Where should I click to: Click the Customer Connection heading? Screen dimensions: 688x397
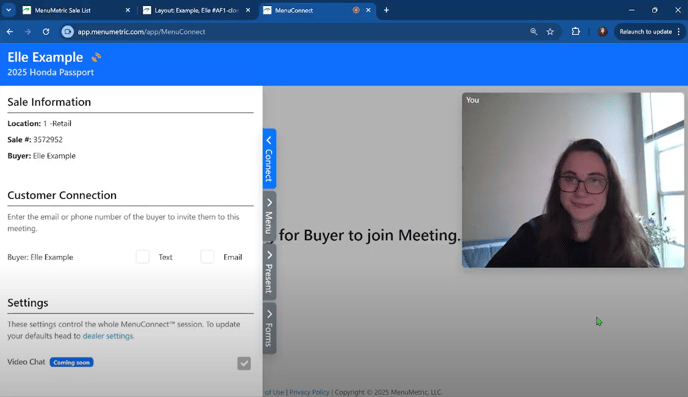(x=62, y=195)
